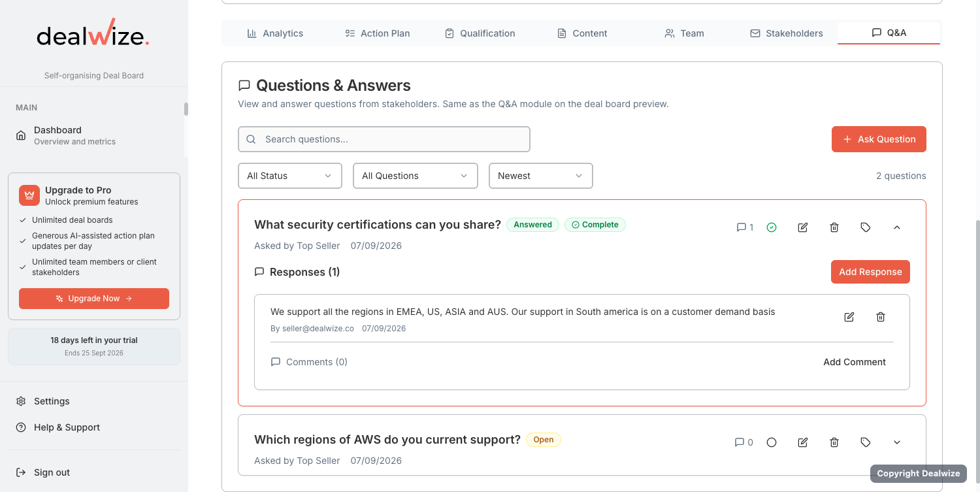Click the Upgrade Now button
The image size is (980, 492).
[x=94, y=299]
